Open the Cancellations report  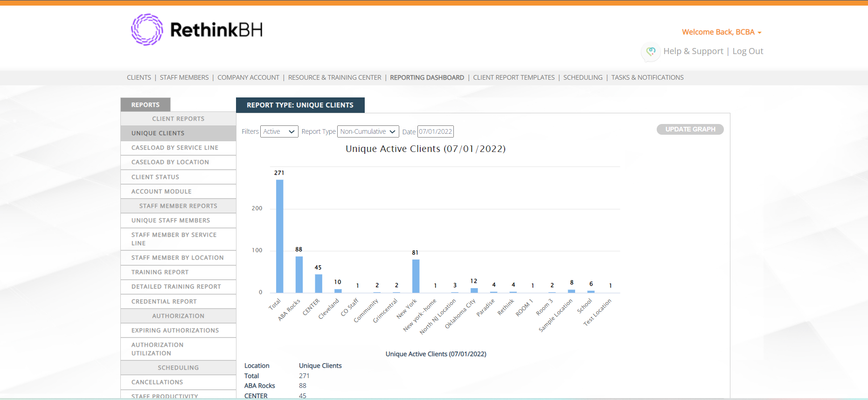pos(178,382)
